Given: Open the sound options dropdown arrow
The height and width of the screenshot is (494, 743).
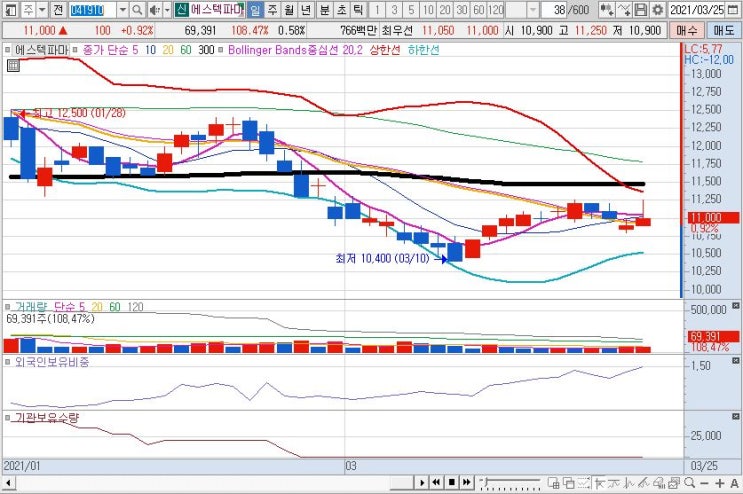Looking at the screenshot, I should (167, 9).
